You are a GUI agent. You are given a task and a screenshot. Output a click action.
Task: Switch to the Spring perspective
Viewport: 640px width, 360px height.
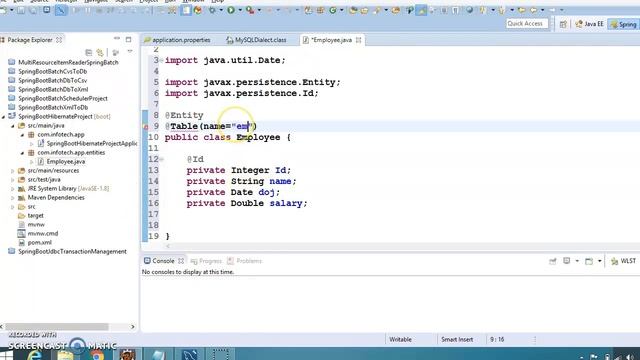[x=623, y=24]
